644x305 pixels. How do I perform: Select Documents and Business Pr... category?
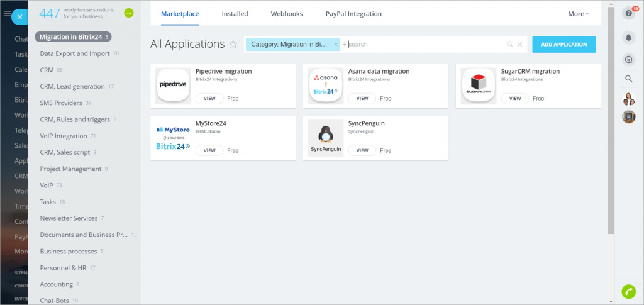click(x=88, y=235)
